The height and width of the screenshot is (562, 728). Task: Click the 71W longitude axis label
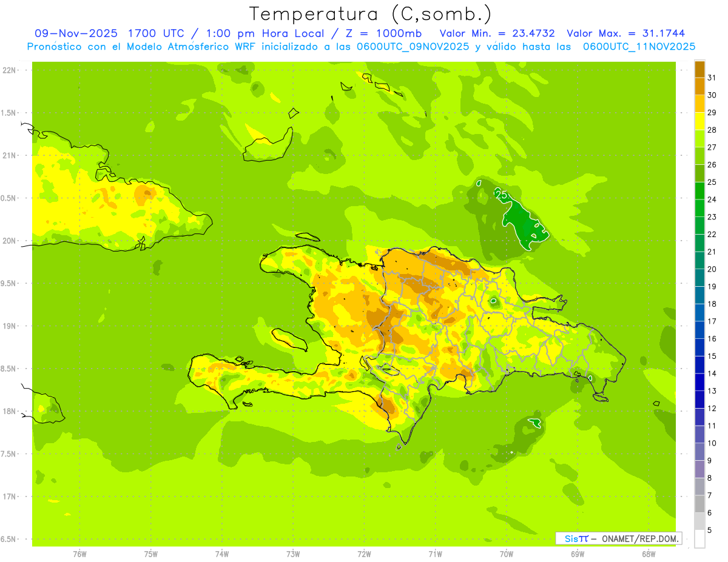435,554
